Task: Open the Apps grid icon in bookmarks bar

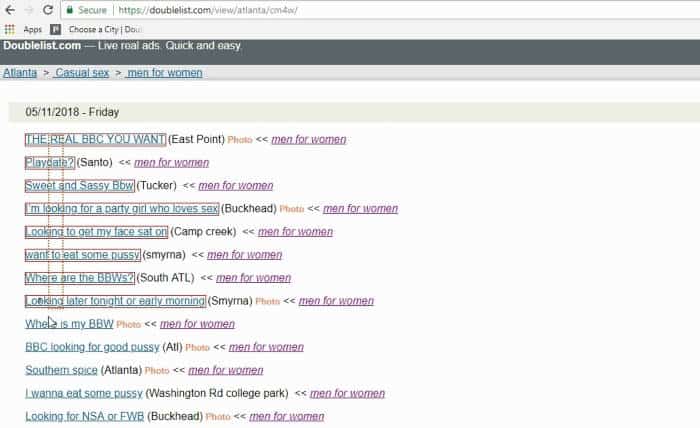Action: [9, 29]
